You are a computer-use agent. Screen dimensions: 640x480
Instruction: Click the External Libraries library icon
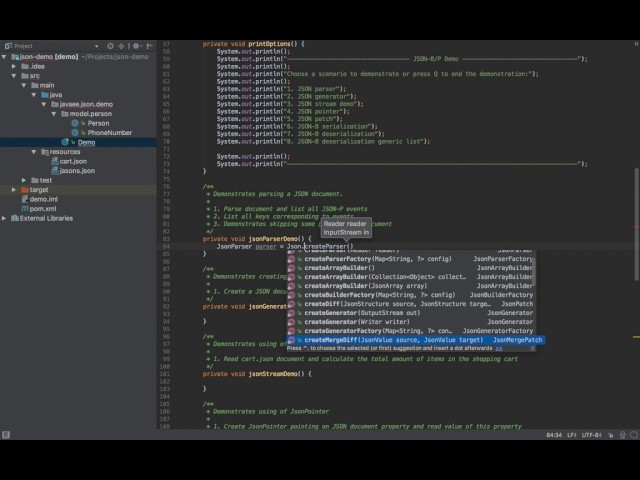[15, 218]
